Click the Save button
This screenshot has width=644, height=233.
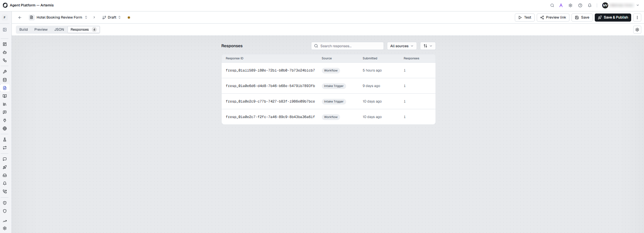[582, 18]
